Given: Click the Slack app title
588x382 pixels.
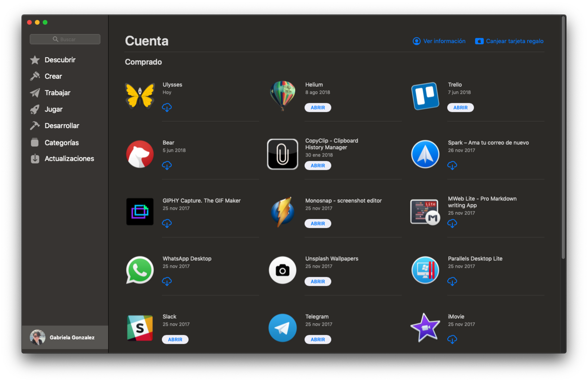Looking at the screenshot, I should tap(170, 317).
